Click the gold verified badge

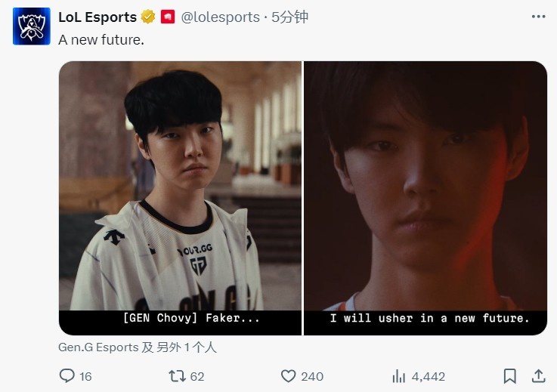(148, 17)
